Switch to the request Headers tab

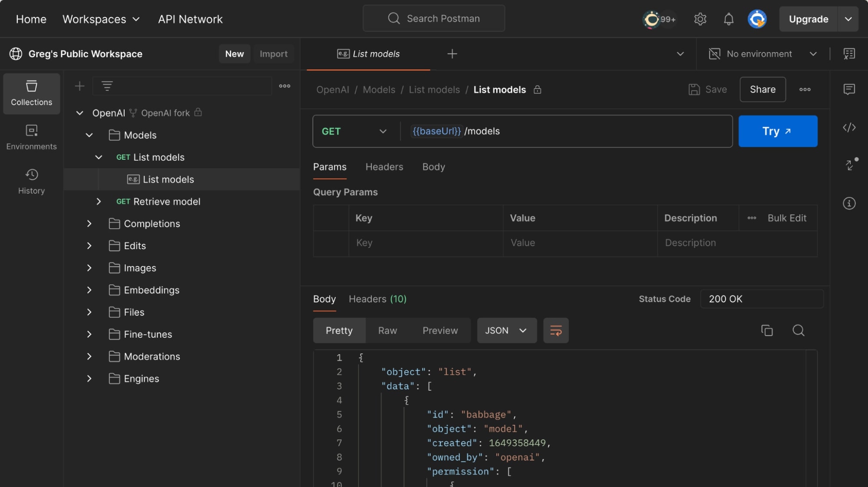[x=384, y=167]
